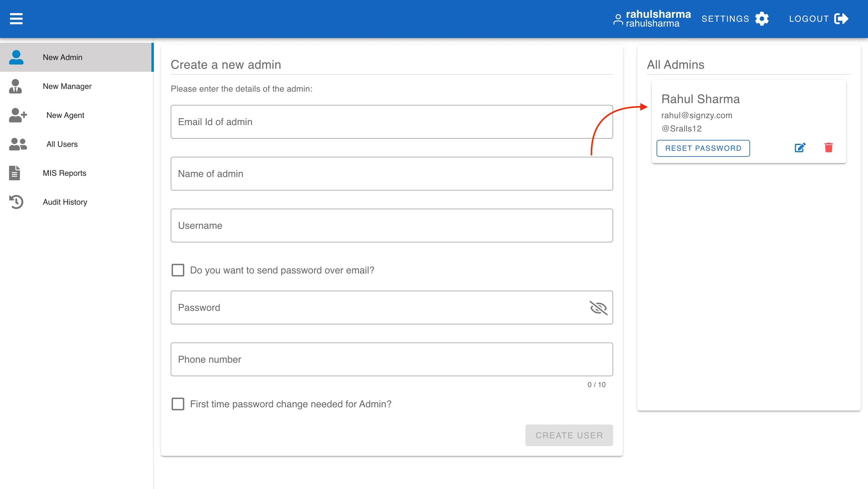
Task: Click the New Admin person icon
Action: point(16,57)
